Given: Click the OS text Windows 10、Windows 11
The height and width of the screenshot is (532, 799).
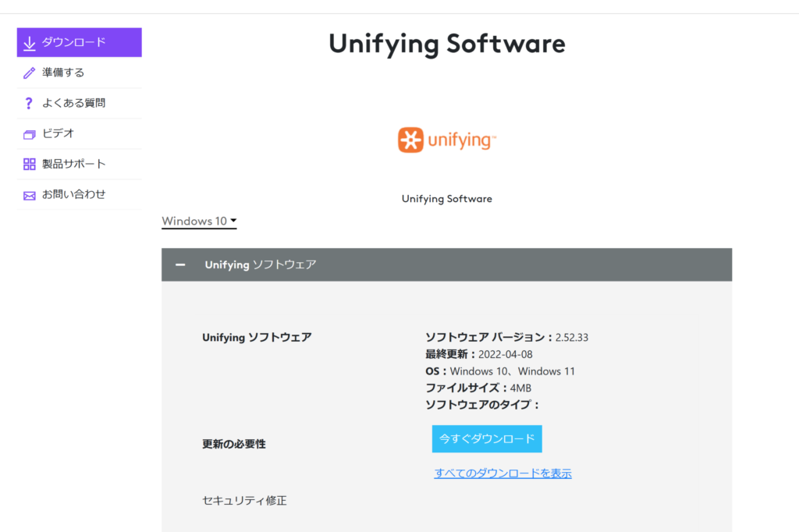Looking at the screenshot, I should pyautogui.click(x=512, y=371).
